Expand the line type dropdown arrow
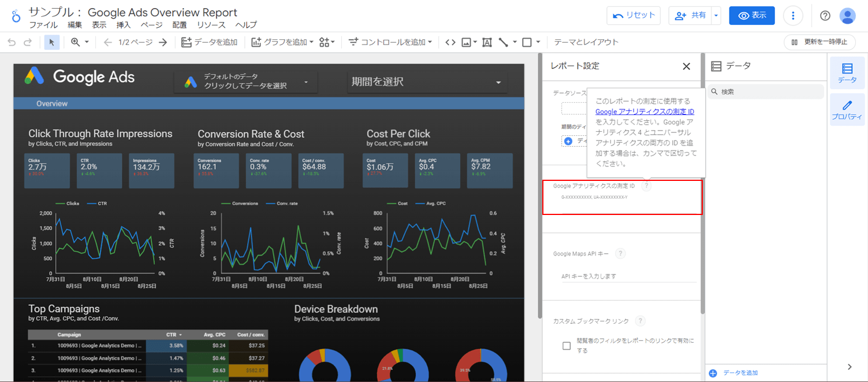The image size is (868, 382). click(515, 42)
